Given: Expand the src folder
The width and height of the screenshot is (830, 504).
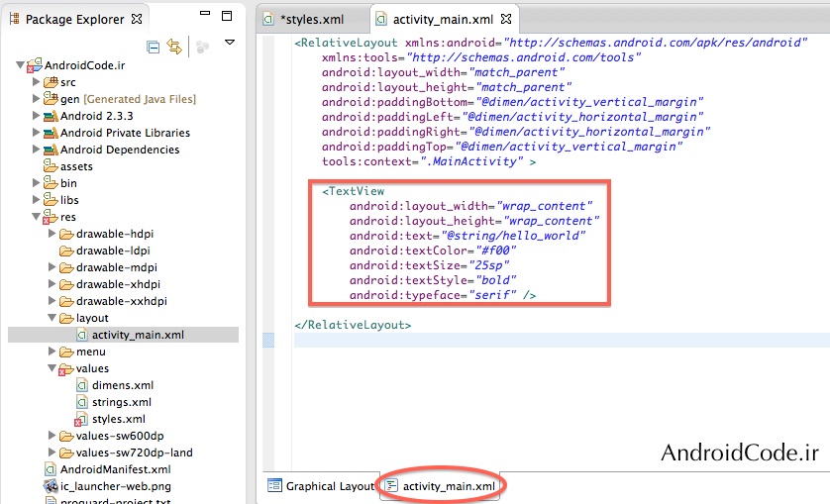Looking at the screenshot, I should coord(37,82).
